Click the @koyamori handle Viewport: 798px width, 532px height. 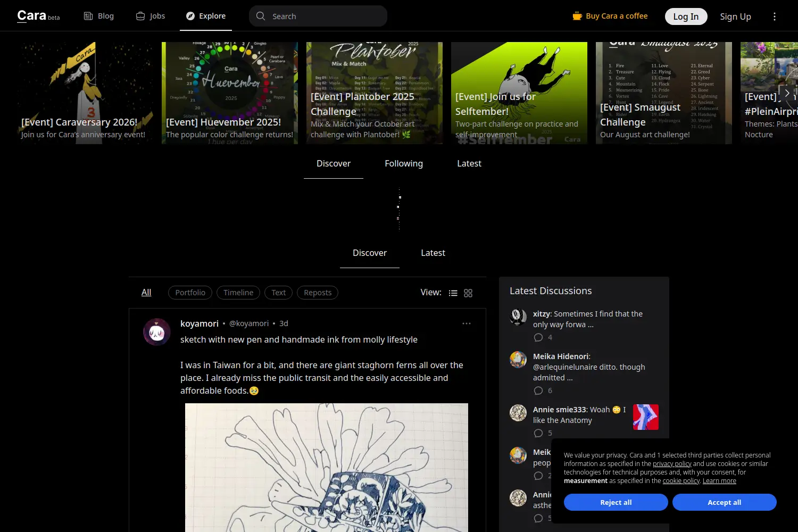click(249, 323)
